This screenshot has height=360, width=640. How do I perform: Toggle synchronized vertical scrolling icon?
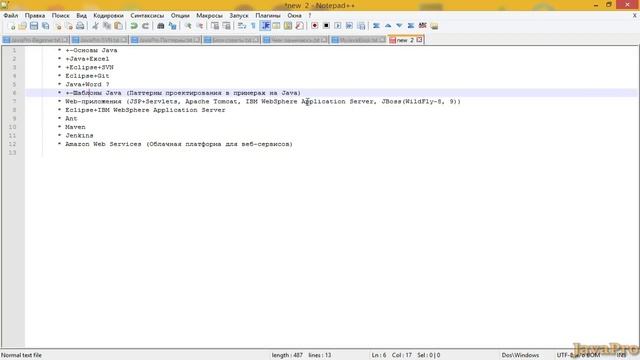point(215,26)
